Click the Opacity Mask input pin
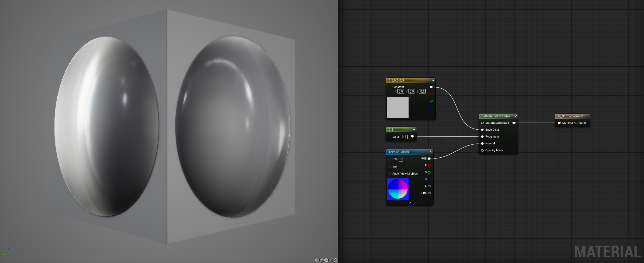Viewport: 644px width, 263px height. click(482, 151)
